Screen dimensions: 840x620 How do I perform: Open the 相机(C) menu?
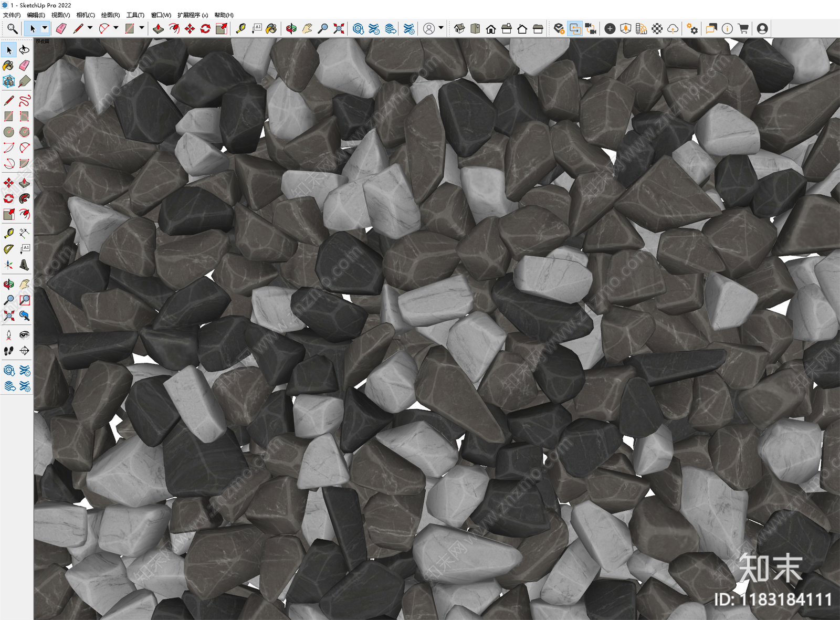[86, 15]
